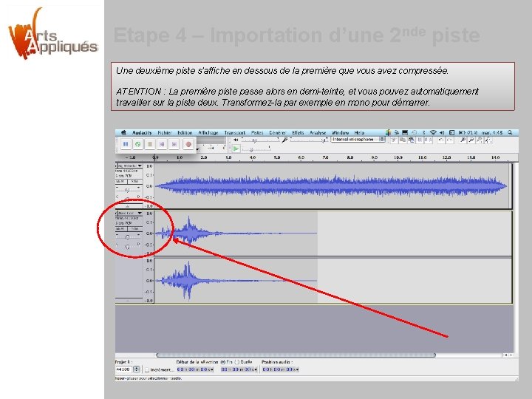Click the horizontal scrollbar below the tracks
This screenshot has width=532, height=399.
(x=296, y=355)
